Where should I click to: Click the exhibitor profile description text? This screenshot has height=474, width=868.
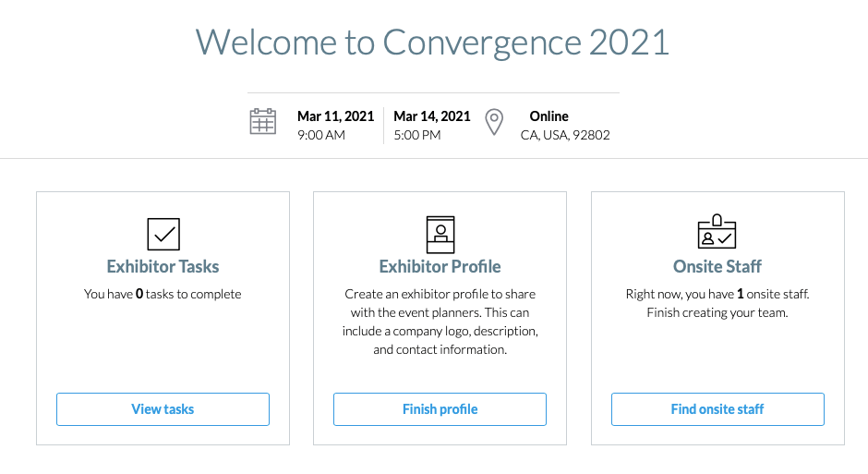coord(440,322)
